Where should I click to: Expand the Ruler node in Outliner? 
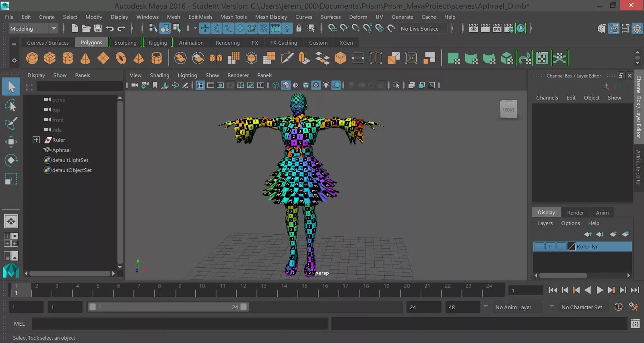[36, 140]
